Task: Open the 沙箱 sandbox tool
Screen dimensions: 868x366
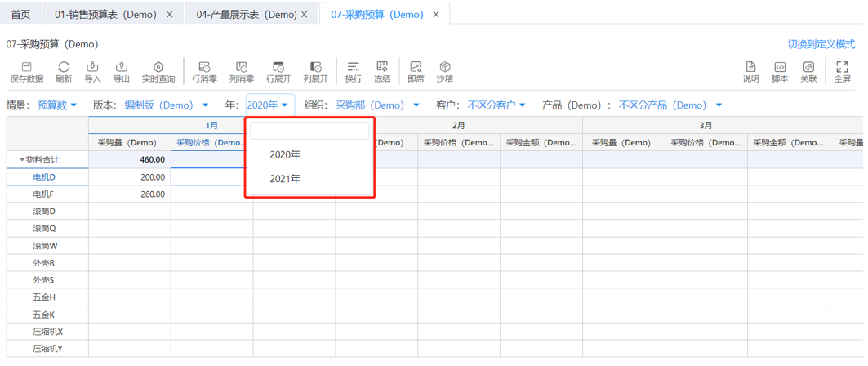Action: click(444, 71)
